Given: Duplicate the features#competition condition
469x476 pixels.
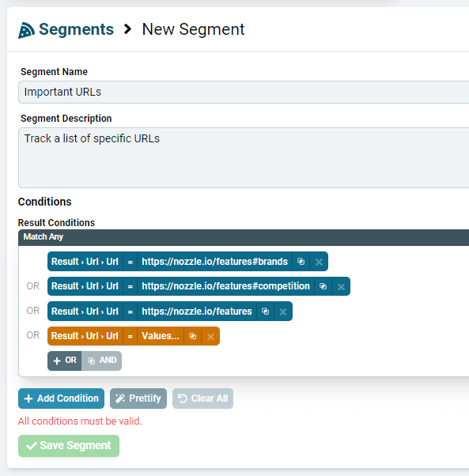Looking at the screenshot, I should (323, 286).
